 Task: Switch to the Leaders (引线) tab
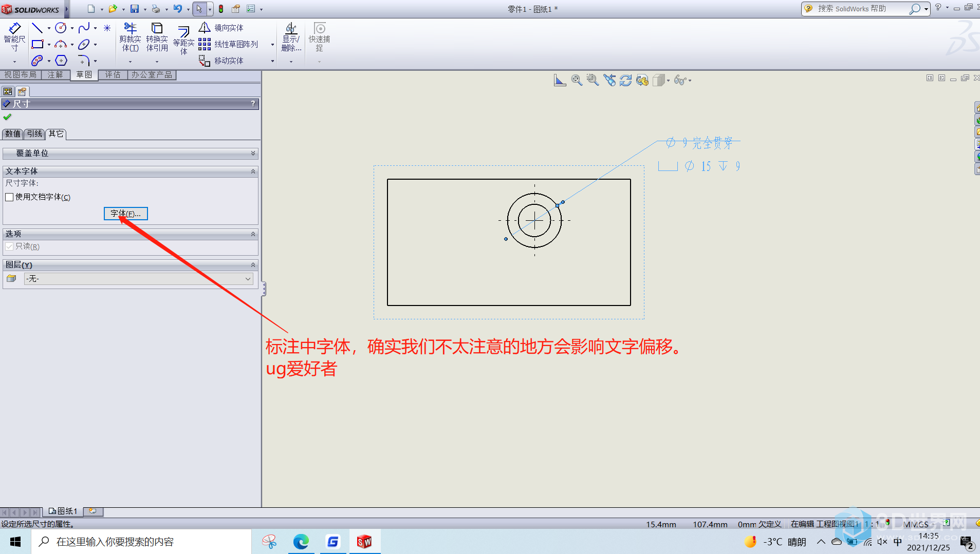[x=34, y=134]
